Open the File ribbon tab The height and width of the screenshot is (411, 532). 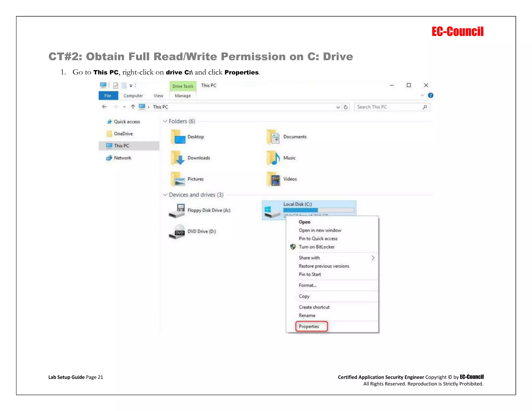click(x=108, y=96)
